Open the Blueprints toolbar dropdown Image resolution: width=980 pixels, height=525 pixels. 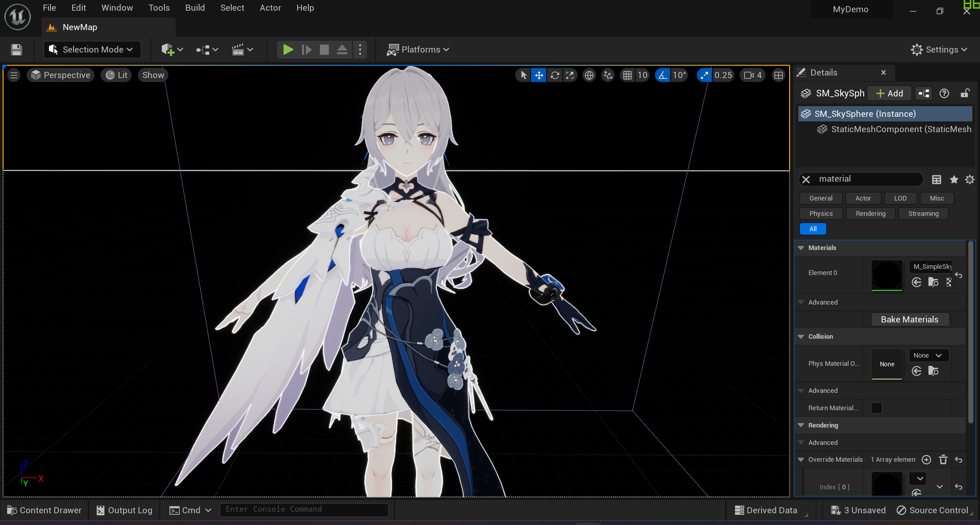click(207, 49)
